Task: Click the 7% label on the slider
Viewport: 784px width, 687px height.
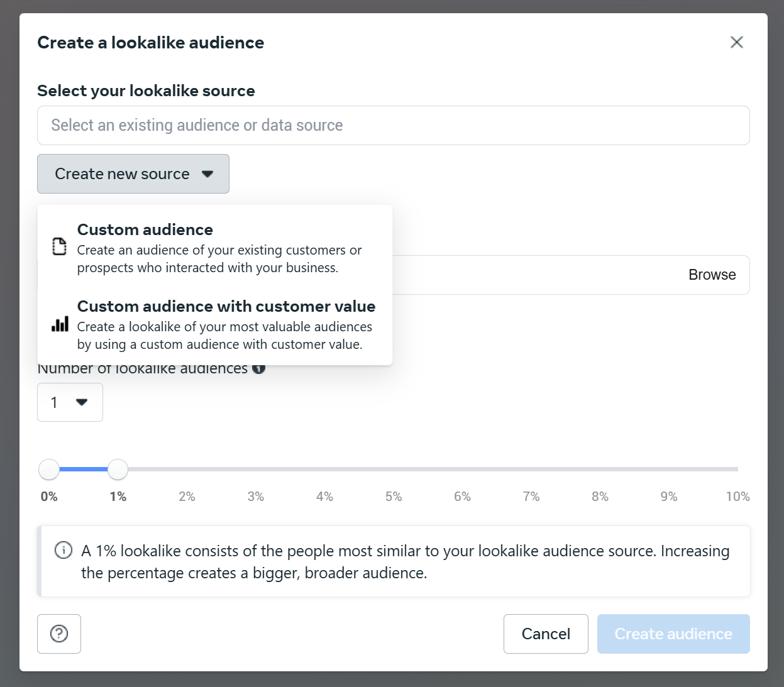Action: [531, 497]
